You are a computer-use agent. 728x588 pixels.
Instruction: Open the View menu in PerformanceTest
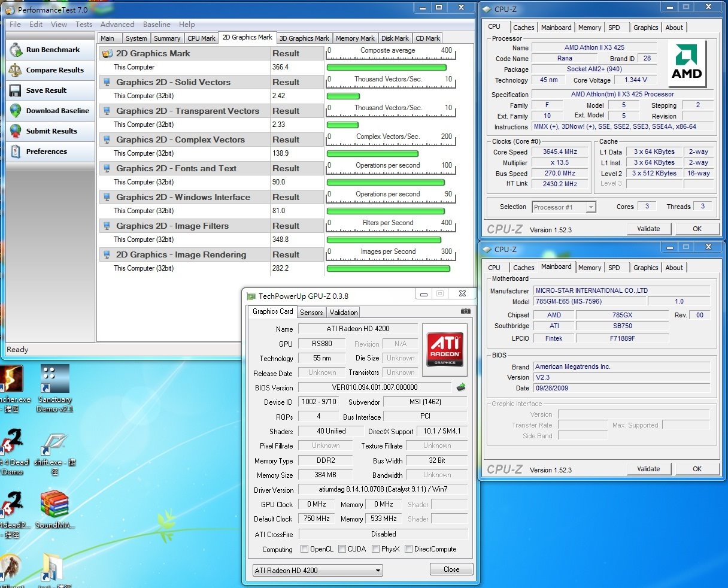tap(59, 25)
